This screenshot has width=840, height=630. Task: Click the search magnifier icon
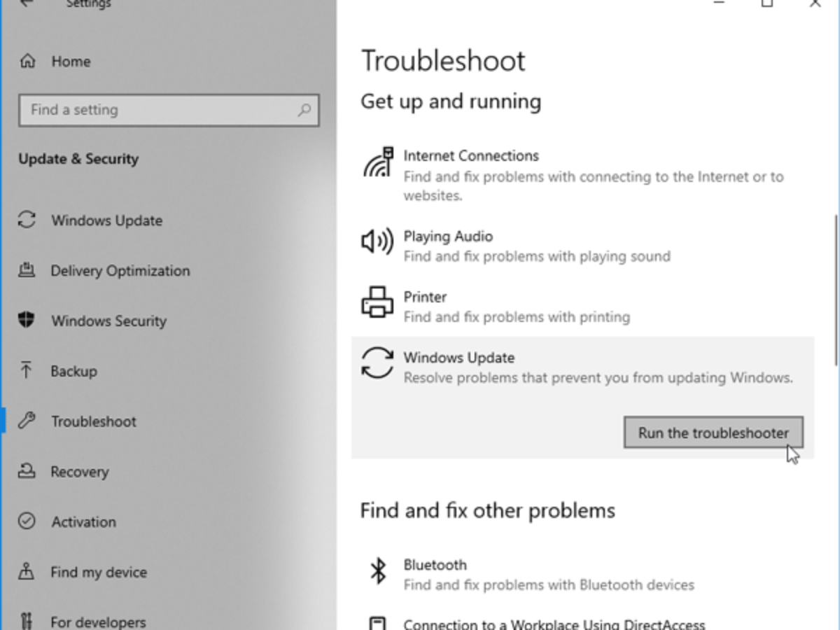coord(304,110)
